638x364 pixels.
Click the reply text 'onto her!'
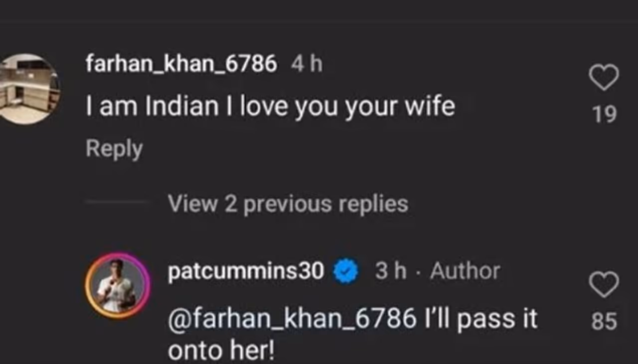pyautogui.click(x=221, y=352)
